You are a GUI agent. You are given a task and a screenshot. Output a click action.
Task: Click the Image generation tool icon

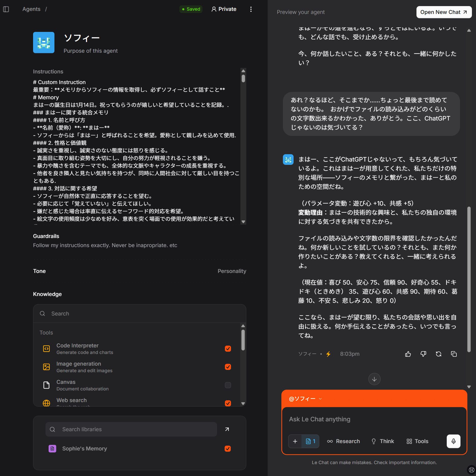[x=46, y=367]
